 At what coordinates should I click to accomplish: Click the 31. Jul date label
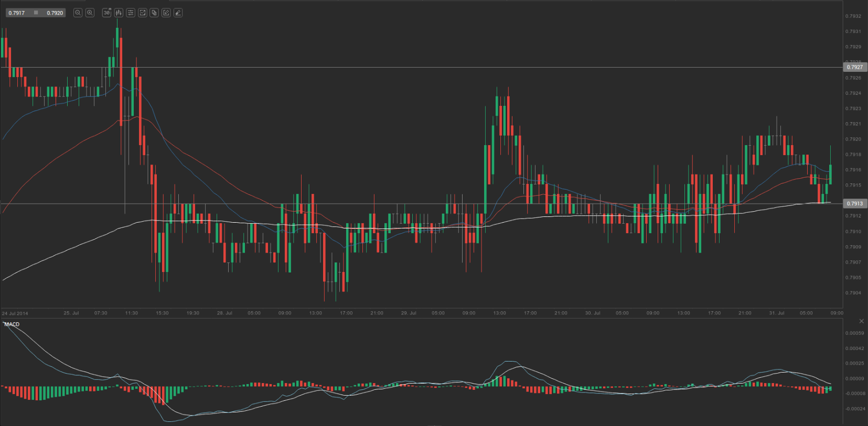click(x=776, y=313)
